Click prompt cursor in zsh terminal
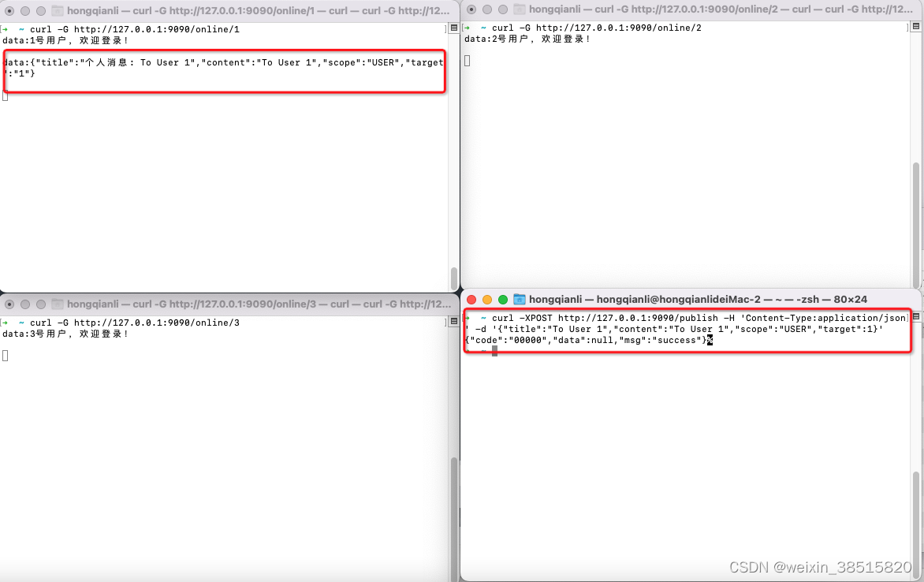 click(494, 351)
